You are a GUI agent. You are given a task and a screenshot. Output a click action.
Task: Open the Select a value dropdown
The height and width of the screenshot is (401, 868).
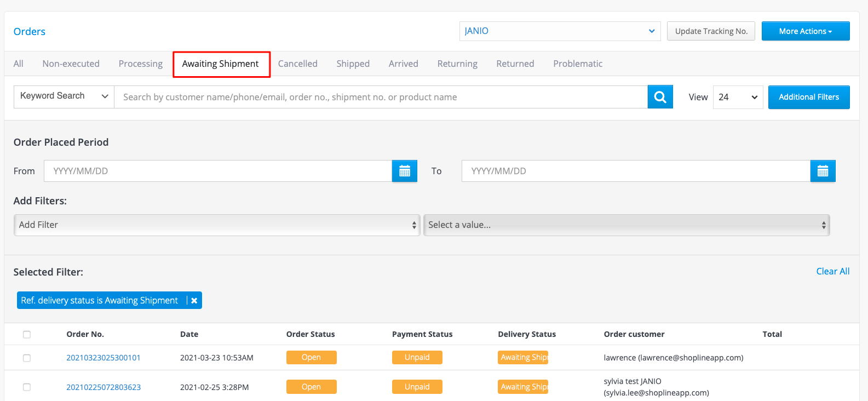[626, 225]
